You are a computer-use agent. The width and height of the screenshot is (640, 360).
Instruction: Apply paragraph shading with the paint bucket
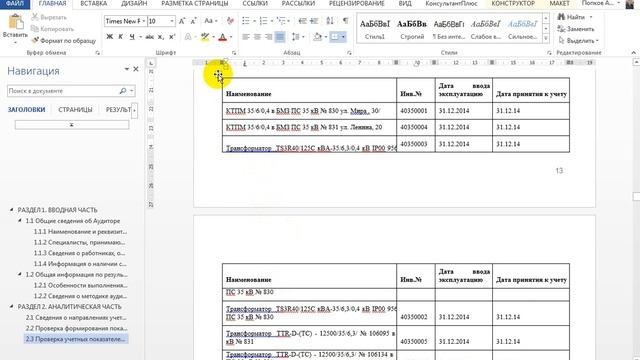pos(318,37)
